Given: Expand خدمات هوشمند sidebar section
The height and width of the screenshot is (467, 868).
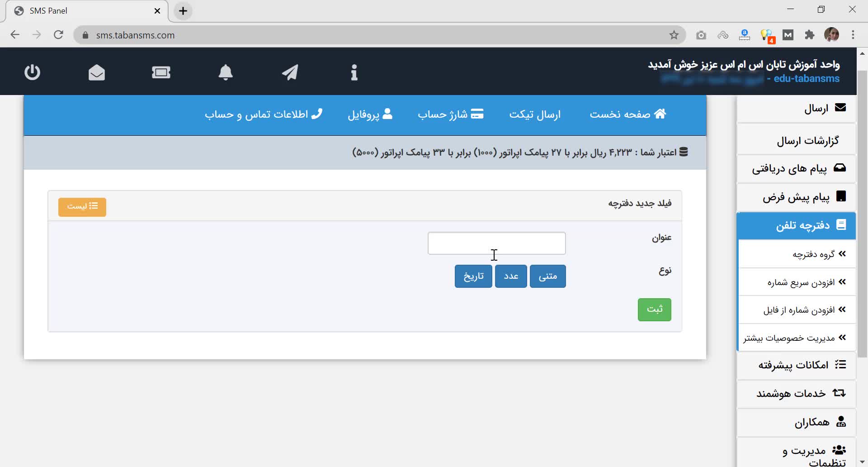Looking at the screenshot, I should click(x=796, y=394).
